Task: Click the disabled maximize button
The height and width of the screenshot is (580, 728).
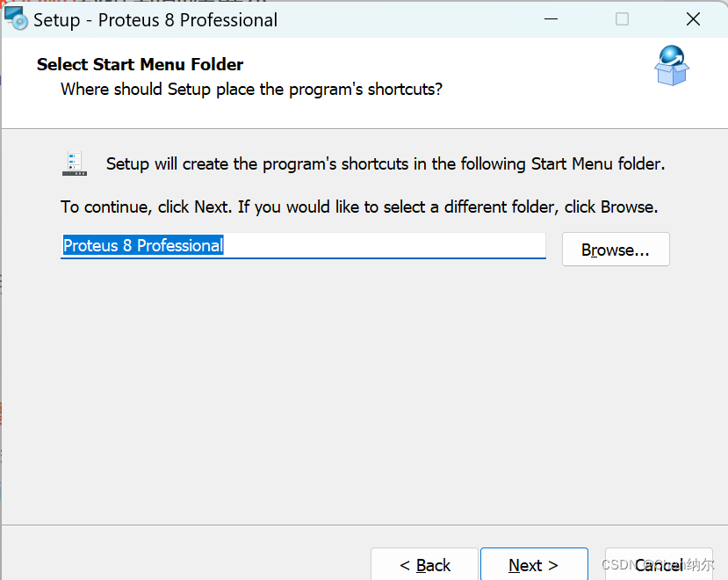Action: 622,19
